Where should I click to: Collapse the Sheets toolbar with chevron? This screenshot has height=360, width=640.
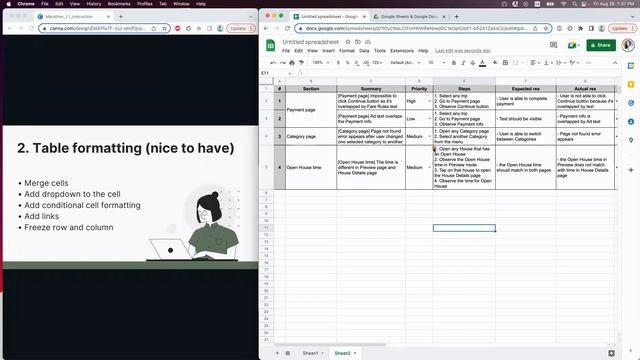pyautogui.click(x=615, y=63)
